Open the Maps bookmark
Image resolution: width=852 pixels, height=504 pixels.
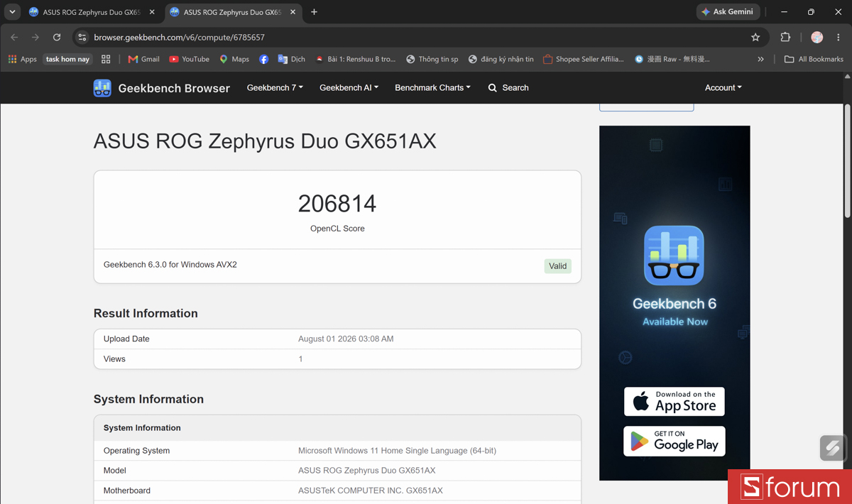tap(234, 59)
